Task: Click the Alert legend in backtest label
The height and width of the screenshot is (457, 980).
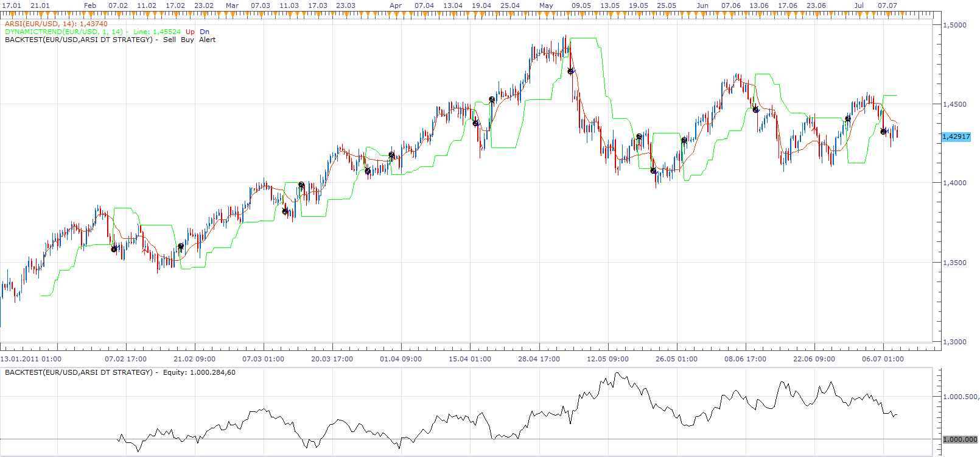Action: tap(208, 40)
